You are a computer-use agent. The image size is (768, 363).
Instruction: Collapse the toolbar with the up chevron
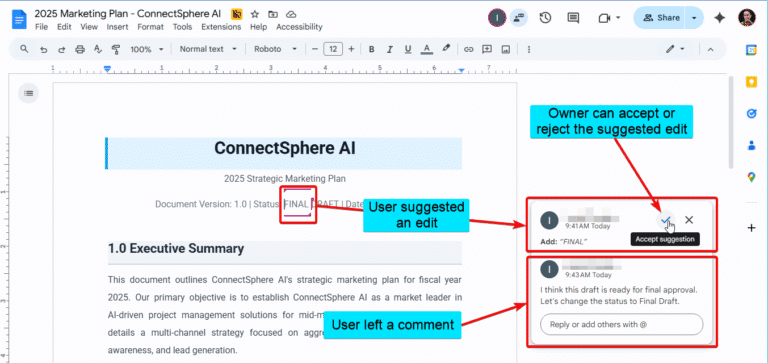click(710, 49)
